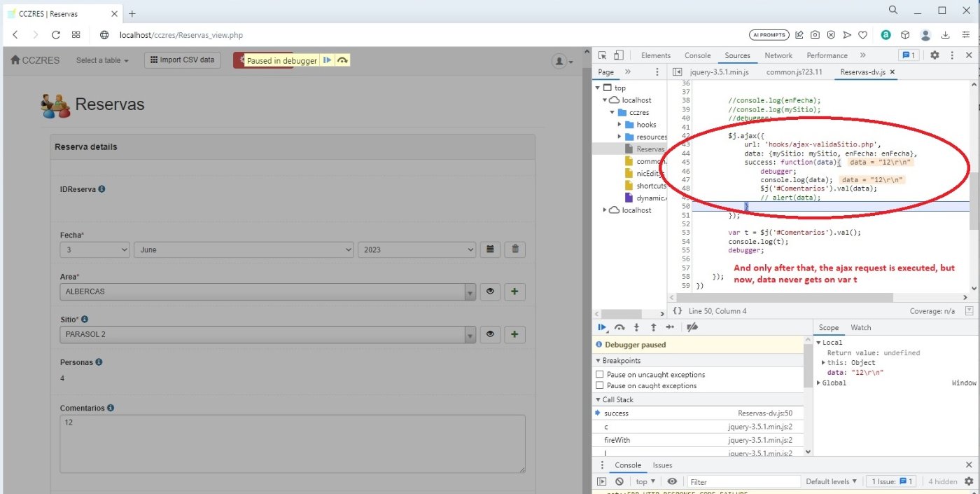Viewport: 980px width, 494px height.
Task: Switch to the Network tab
Action: click(778, 55)
